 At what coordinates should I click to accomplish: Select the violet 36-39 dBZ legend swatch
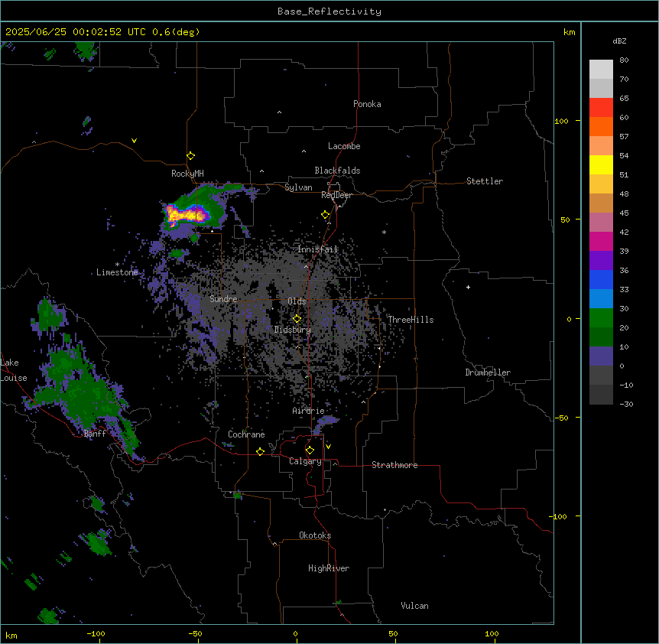pos(601,260)
